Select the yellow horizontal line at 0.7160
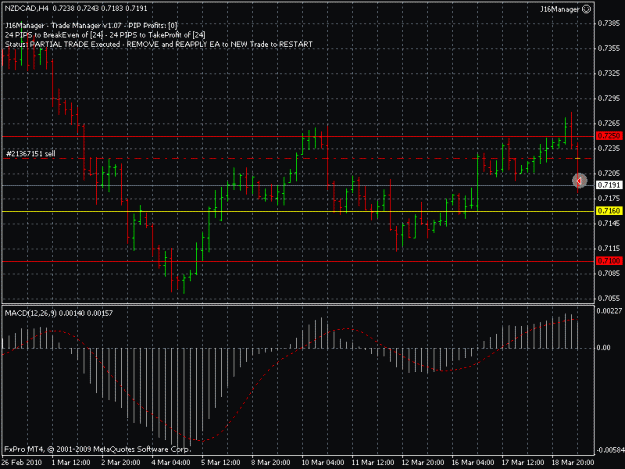This screenshot has width=625, height=469. coord(298,211)
